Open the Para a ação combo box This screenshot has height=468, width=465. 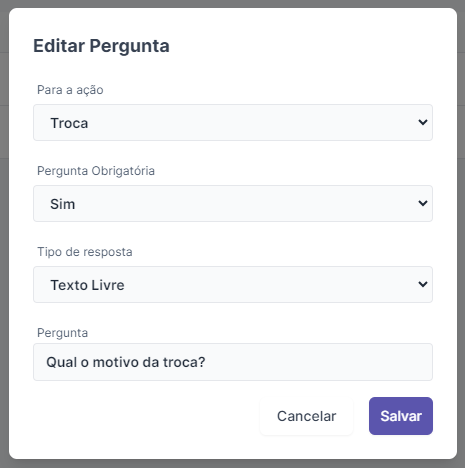click(233, 122)
